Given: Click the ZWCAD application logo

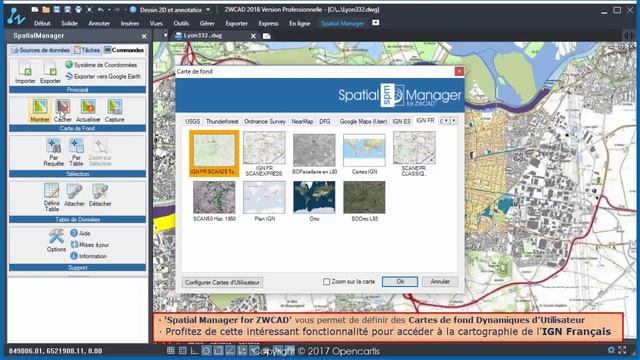Looking at the screenshot, I should tap(16, 16).
